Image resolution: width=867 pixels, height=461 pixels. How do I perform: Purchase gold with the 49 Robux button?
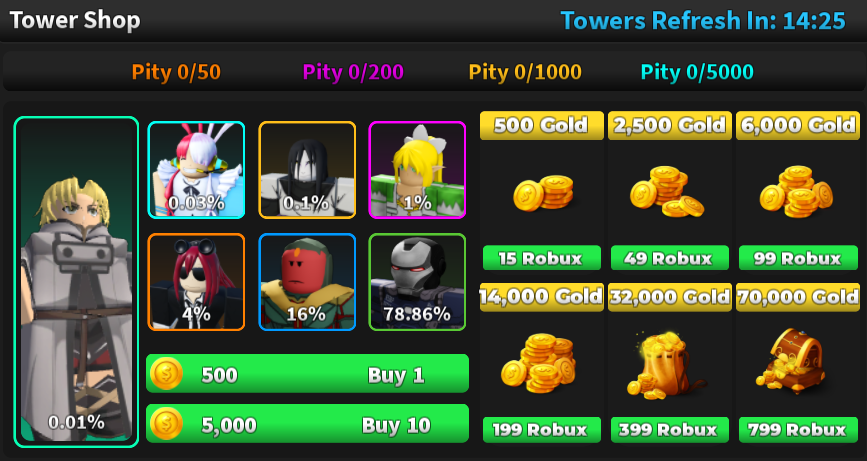click(670, 258)
